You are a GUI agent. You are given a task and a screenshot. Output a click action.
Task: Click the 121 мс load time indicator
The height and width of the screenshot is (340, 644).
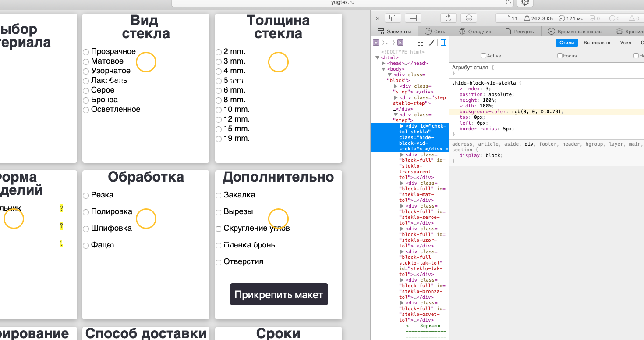pos(570,18)
